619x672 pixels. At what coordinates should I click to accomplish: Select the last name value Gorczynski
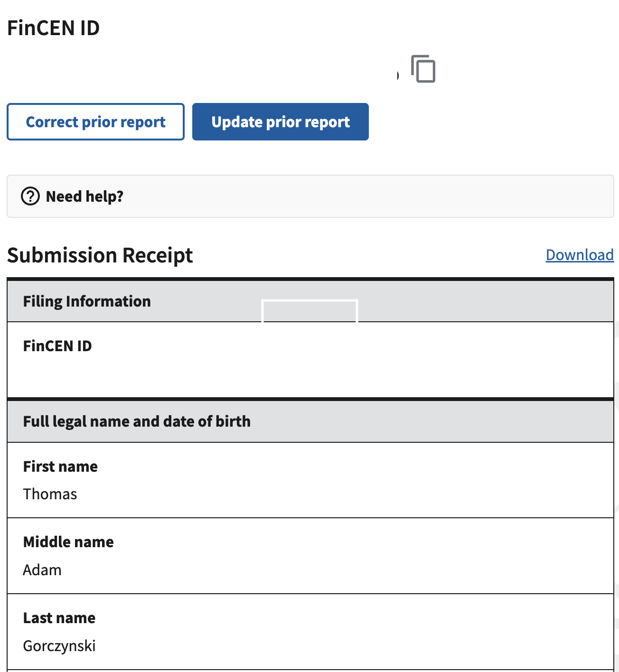click(x=59, y=646)
